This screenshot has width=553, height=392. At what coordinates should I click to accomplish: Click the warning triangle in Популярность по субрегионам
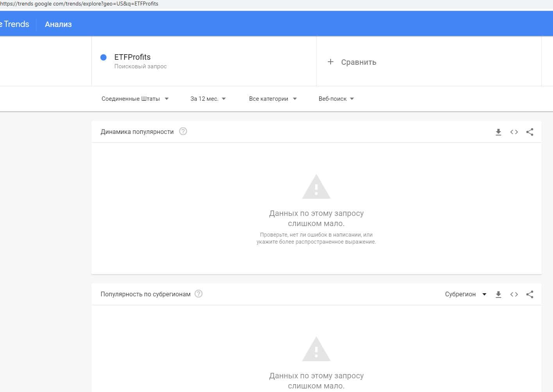coord(316,349)
